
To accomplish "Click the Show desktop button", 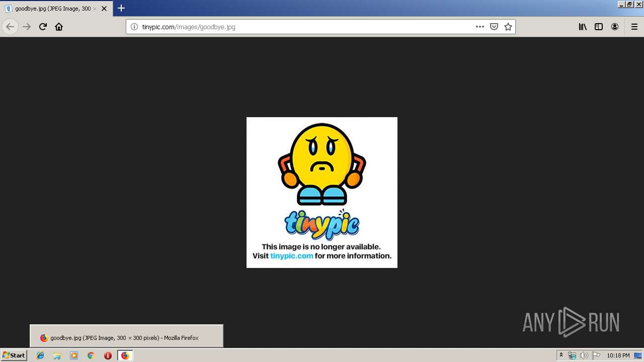I will (x=638, y=355).
